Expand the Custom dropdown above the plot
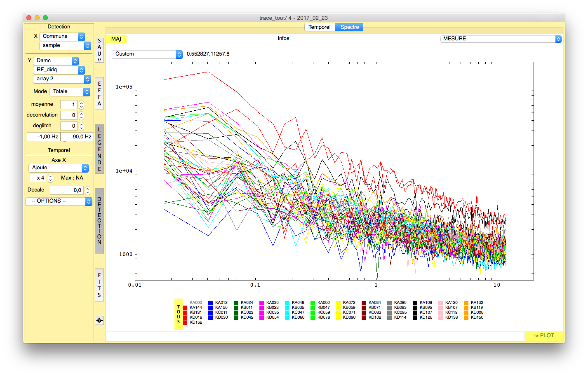The width and height of the screenshot is (588, 376). (x=147, y=54)
